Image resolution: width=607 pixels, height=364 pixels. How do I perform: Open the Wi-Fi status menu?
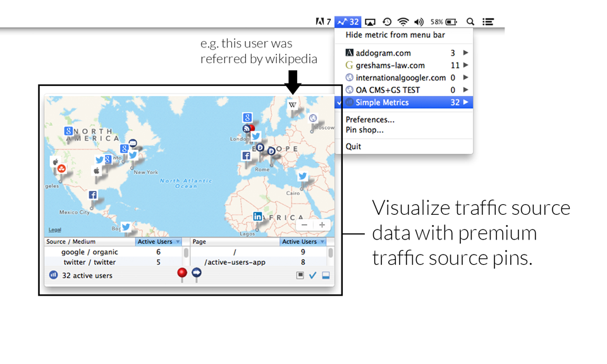403,21
